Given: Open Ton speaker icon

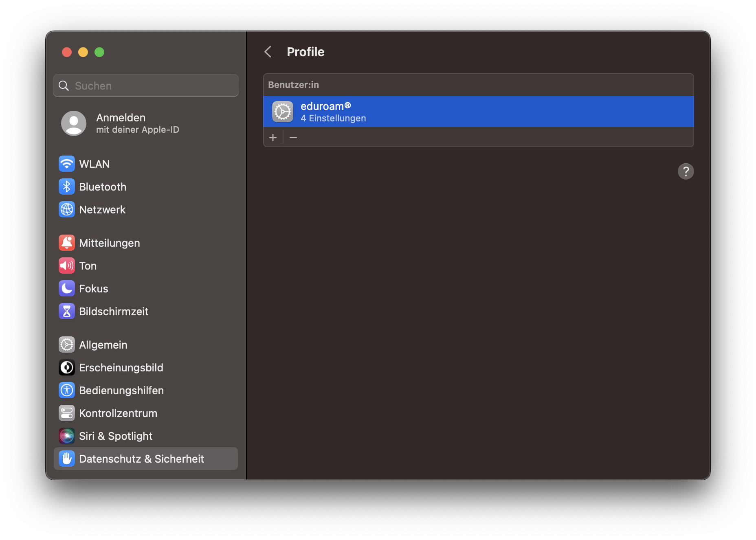Looking at the screenshot, I should [67, 266].
